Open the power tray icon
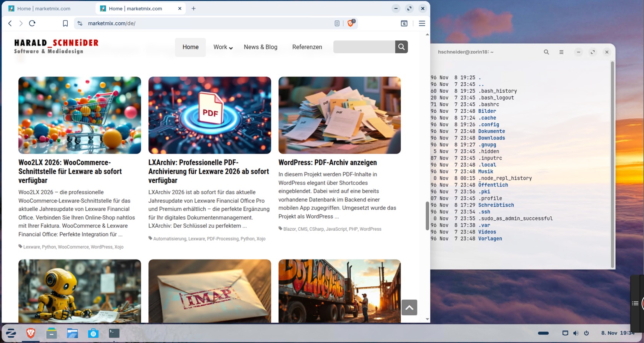This screenshot has height=343, width=644. click(586, 333)
